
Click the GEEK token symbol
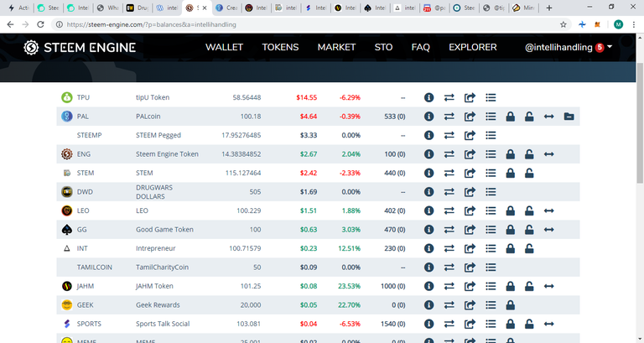click(85, 305)
